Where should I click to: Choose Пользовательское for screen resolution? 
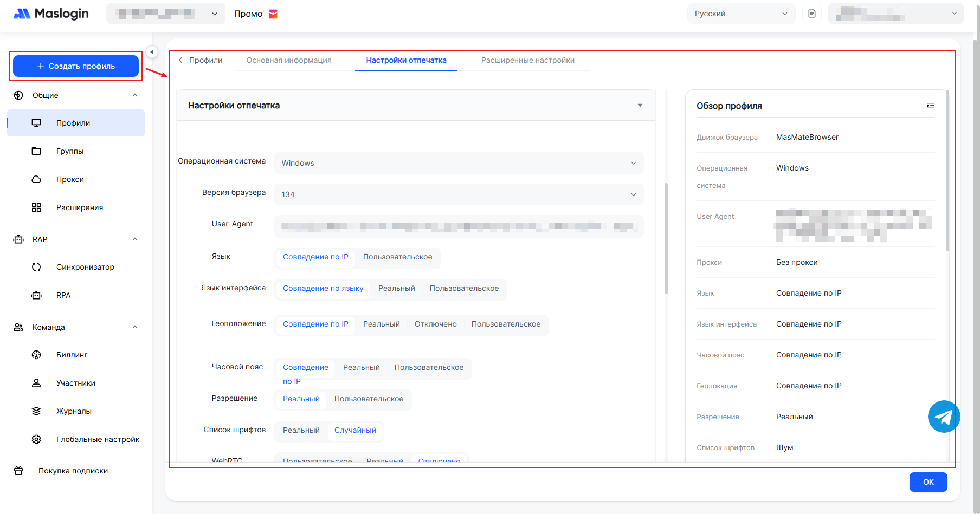point(369,399)
